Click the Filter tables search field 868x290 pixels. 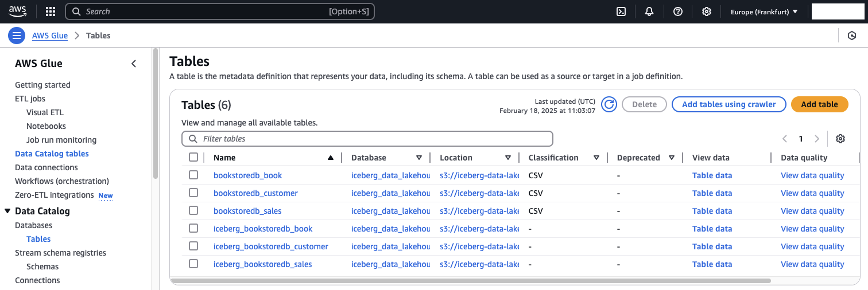367,139
